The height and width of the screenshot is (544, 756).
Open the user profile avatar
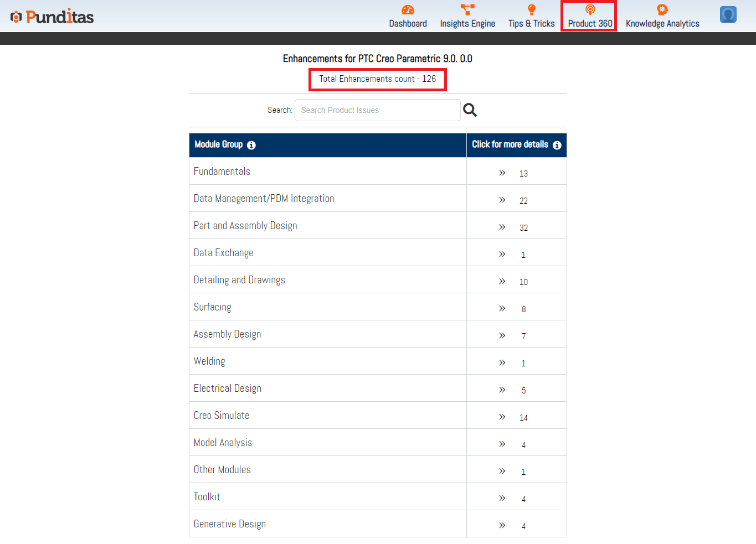pos(728,14)
